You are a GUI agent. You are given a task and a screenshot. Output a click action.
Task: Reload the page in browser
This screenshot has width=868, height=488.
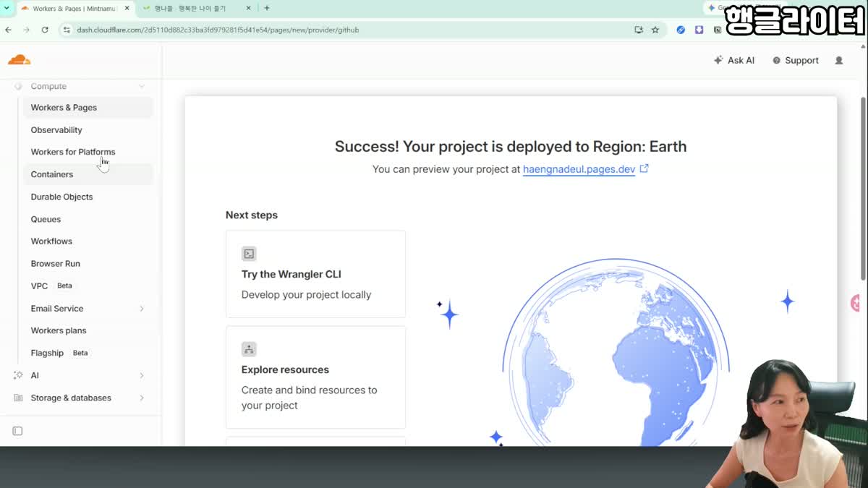click(45, 30)
